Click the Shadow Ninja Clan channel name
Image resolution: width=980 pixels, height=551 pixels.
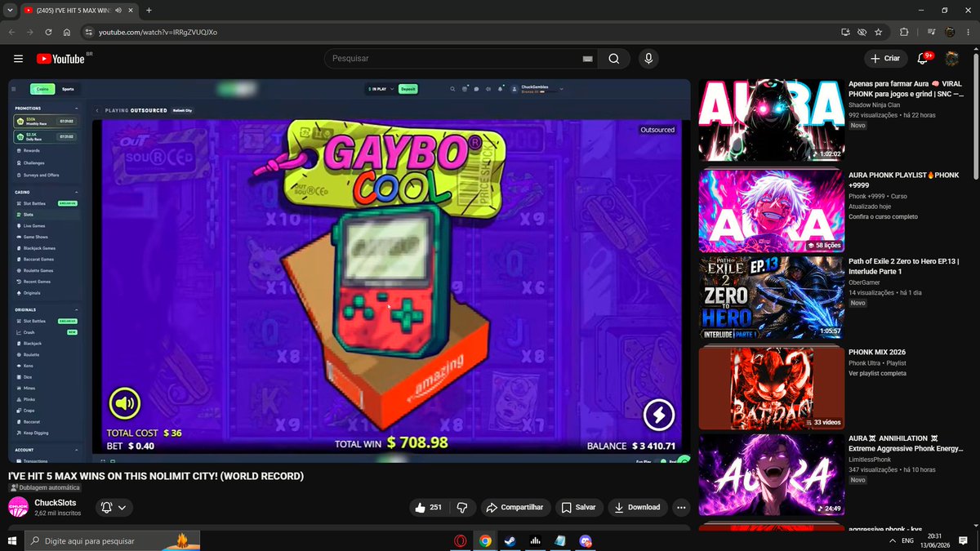pyautogui.click(x=875, y=104)
